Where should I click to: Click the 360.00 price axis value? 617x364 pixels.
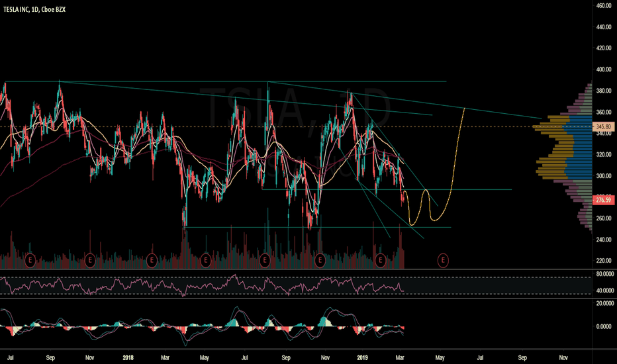point(603,112)
